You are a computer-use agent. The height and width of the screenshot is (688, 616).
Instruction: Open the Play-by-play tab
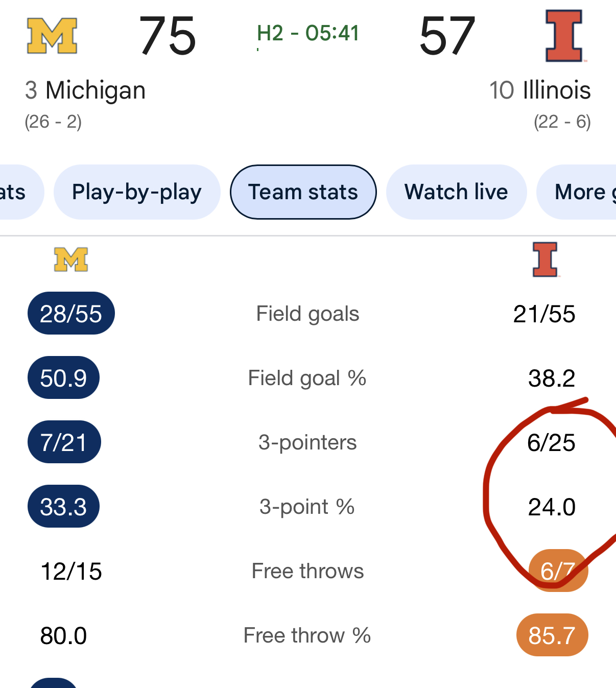pyautogui.click(x=137, y=192)
